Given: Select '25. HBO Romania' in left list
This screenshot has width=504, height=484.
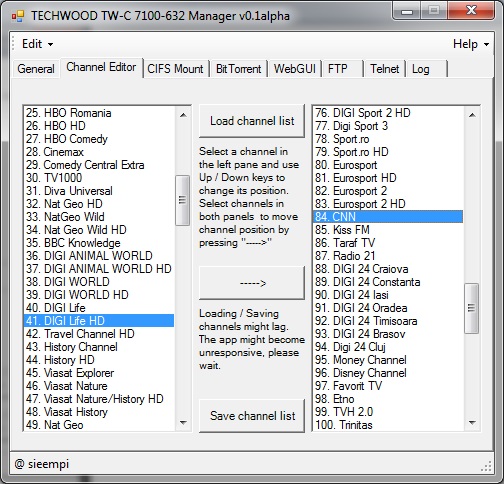Looking at the screenshot, I should pos(99,113).
